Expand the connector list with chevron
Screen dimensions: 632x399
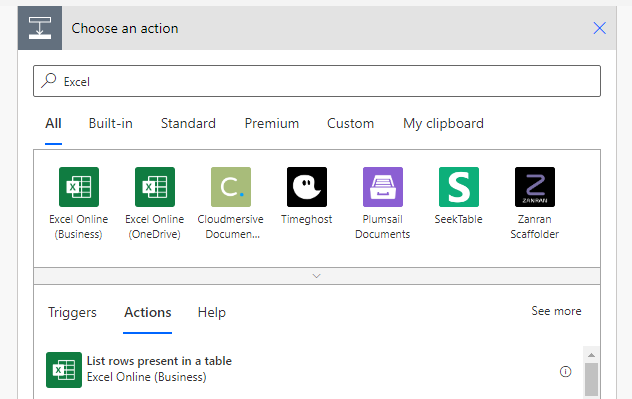317,276
